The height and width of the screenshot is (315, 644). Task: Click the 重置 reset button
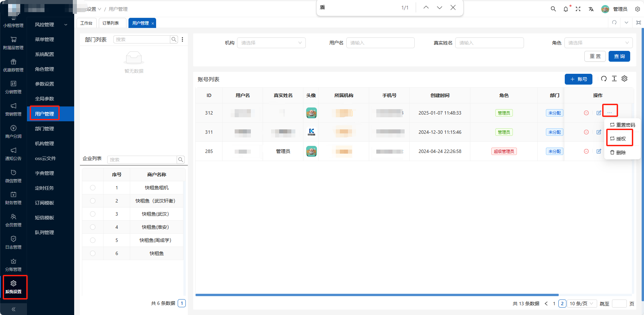(x=595, y=56)
